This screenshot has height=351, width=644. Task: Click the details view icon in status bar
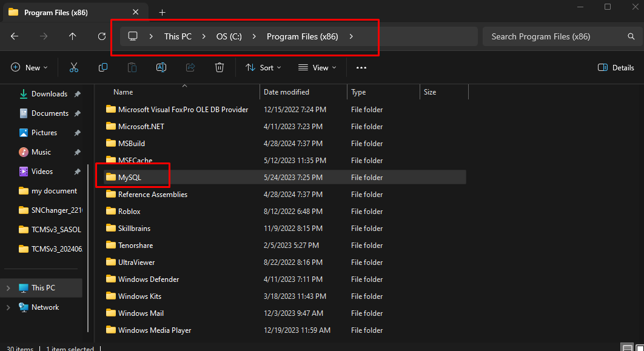(x=627, y=347)
